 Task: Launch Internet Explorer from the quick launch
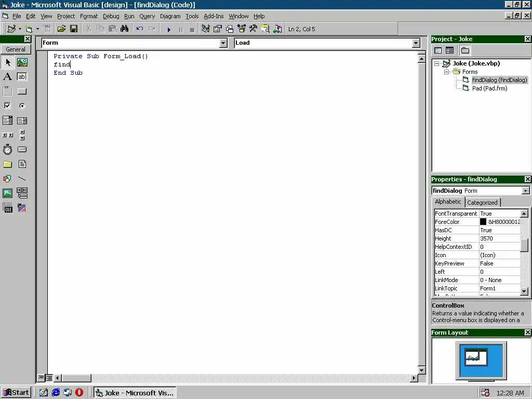56,393
